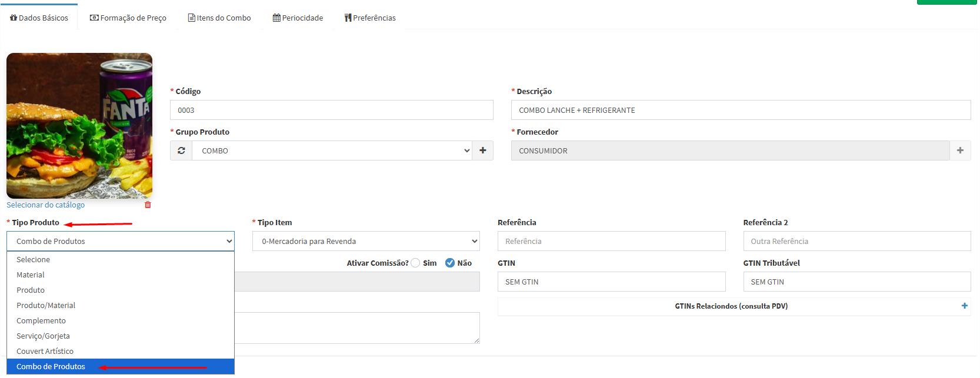Add new product group with plus icon
980x378 pixels.
[x=483, y=151]
